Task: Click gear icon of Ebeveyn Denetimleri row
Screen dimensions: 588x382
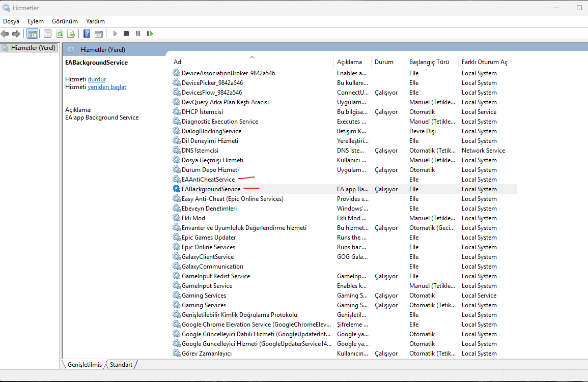Action: [x=176, y=208]
